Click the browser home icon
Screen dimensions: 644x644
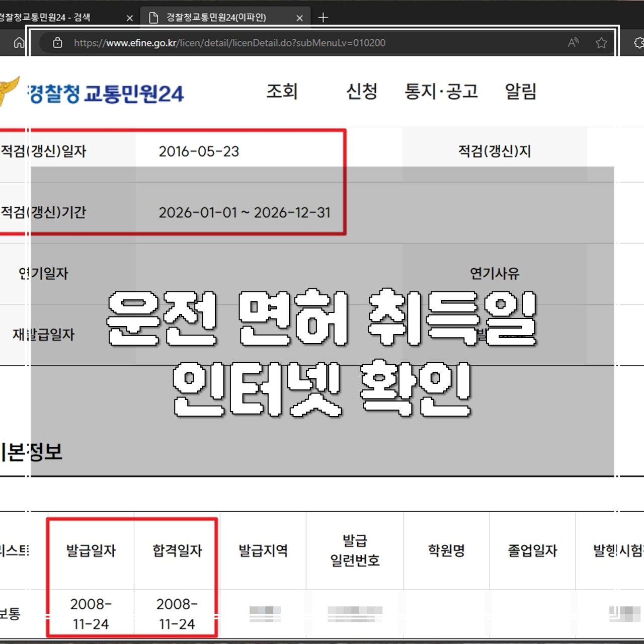coord(19,43)
